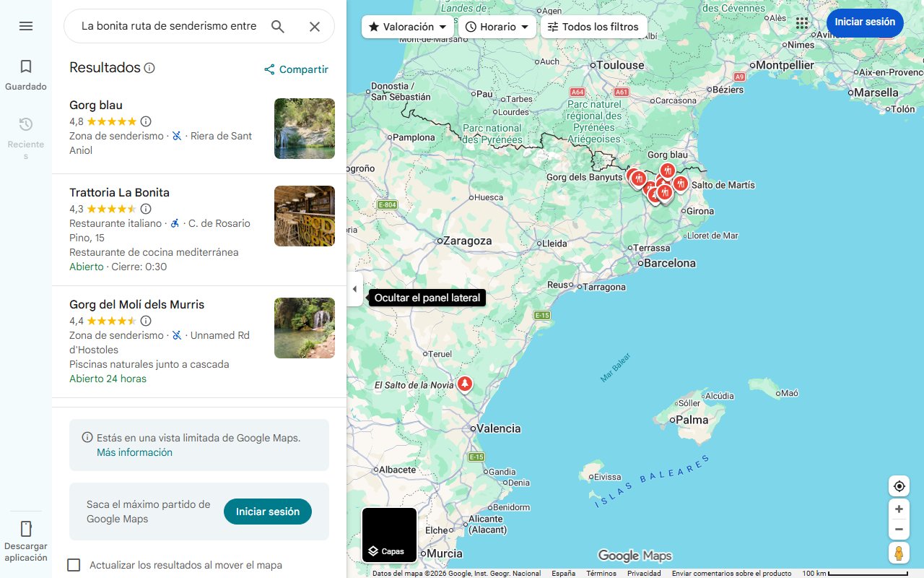This screenshot has width=924, height=578.
Task: Click the my location target icon
Action: coord(899,486)
